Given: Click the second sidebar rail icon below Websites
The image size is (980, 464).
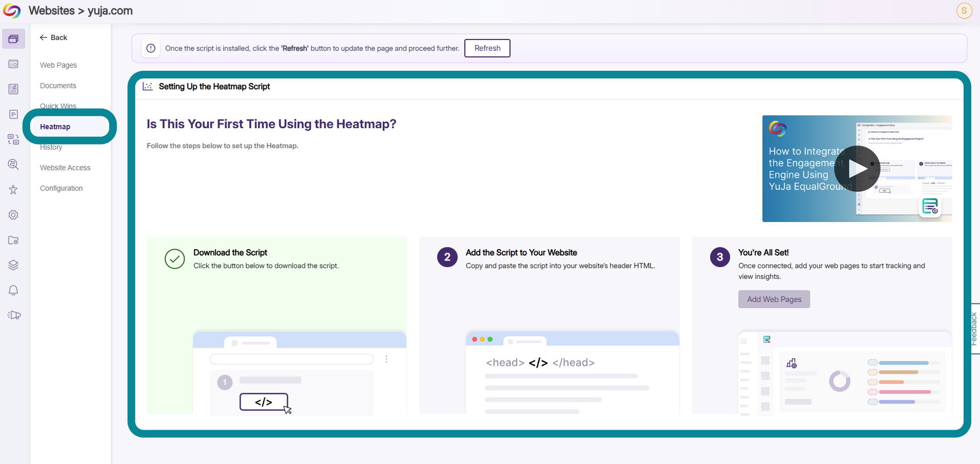Looking at the screenshot, I should coord(13,64).
